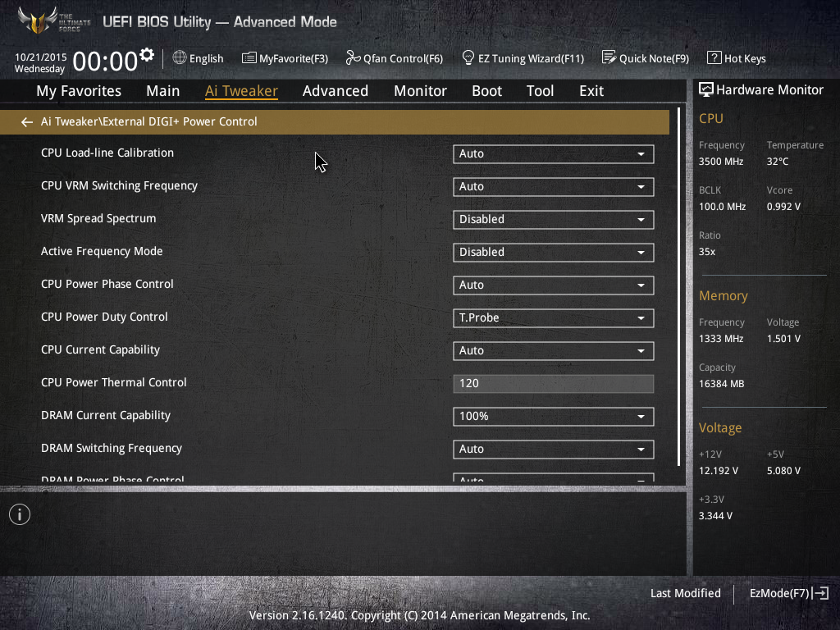840x630 pixels.
Task: Click the Quick Note pencil icon
Action: click(609, 57)
